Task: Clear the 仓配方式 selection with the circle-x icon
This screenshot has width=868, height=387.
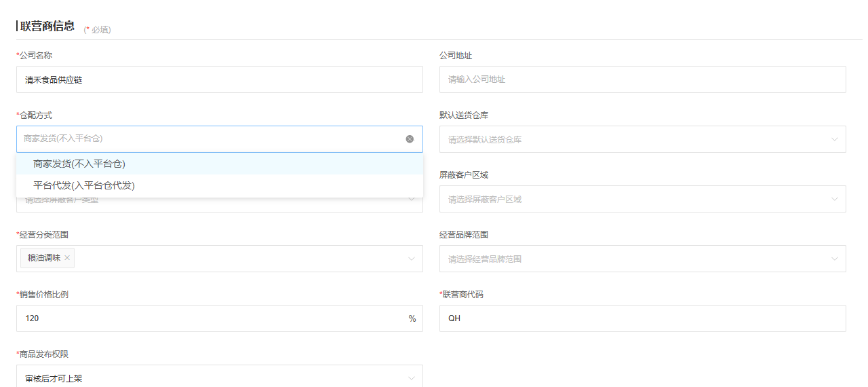Action: (x=410, y=139)
